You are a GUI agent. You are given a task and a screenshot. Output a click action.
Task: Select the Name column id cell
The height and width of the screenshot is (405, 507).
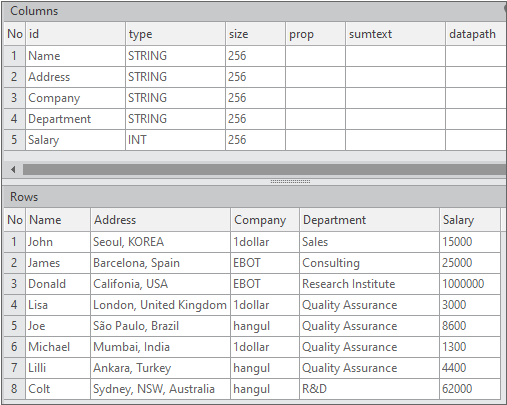75,56
